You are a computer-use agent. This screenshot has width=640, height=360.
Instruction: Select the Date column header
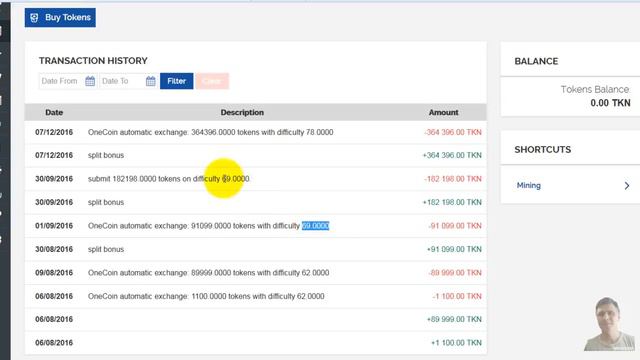point(54,112)
